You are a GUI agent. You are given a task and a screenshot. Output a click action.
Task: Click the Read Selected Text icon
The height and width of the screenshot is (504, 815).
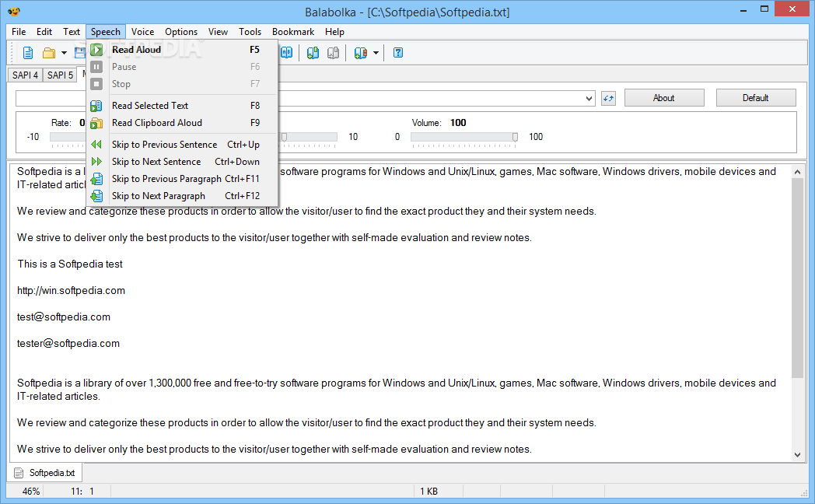96,106
